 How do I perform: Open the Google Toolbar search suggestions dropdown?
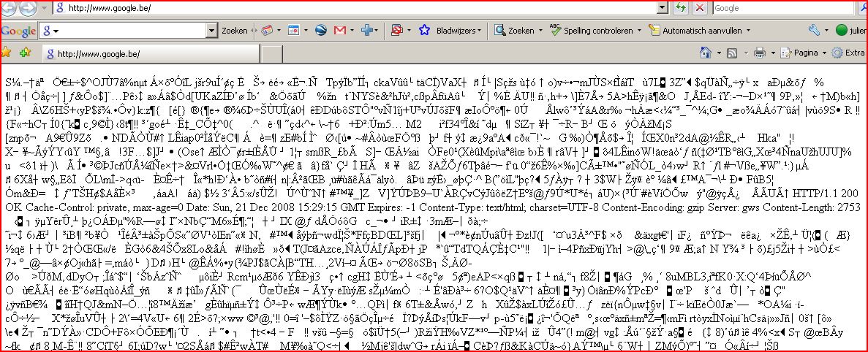(212, 31)
